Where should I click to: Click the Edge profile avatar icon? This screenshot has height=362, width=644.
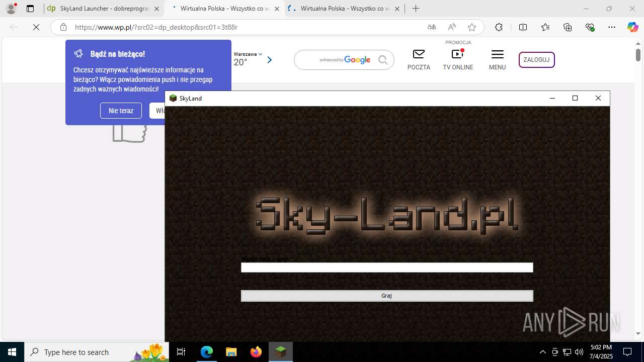pos(11,9)
